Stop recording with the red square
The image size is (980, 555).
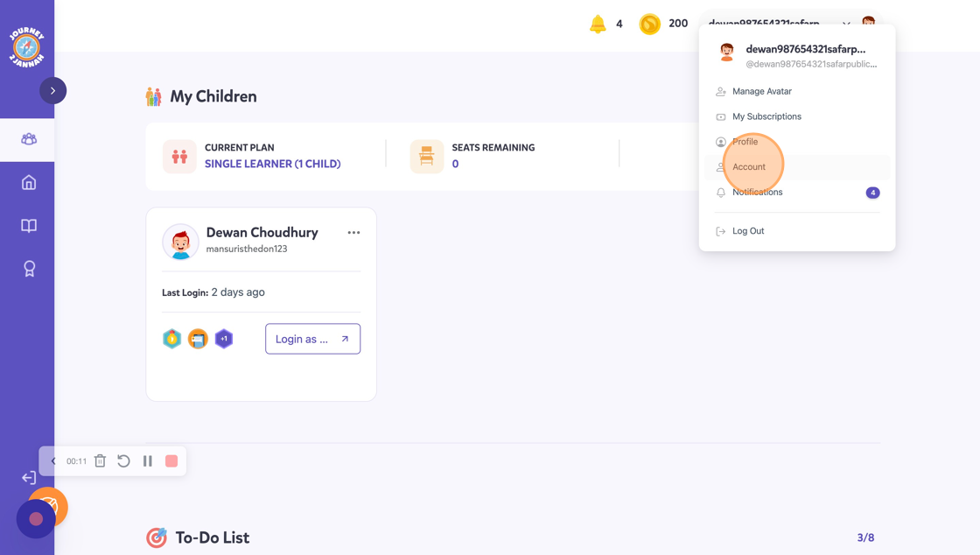(171, 461)
